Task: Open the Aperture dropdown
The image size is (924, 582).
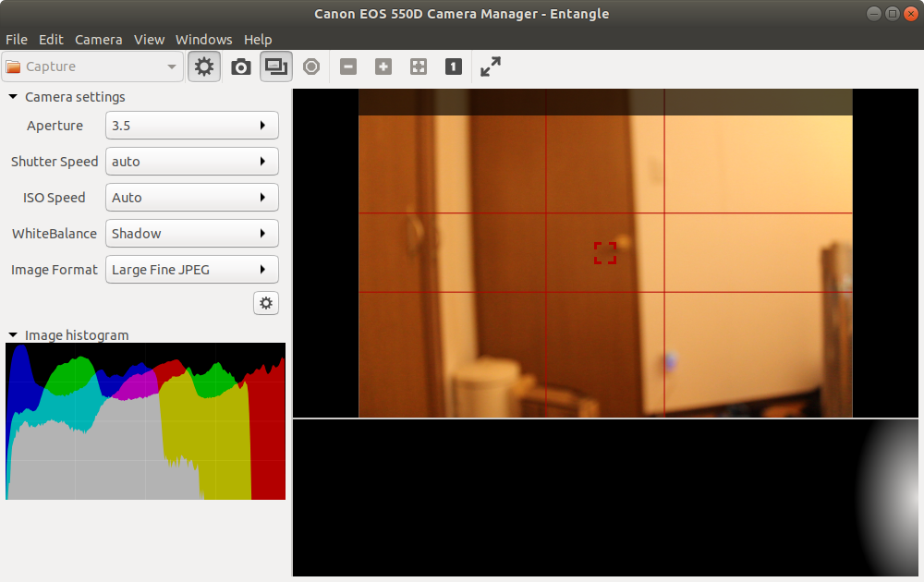Action: tap(191, 125)
